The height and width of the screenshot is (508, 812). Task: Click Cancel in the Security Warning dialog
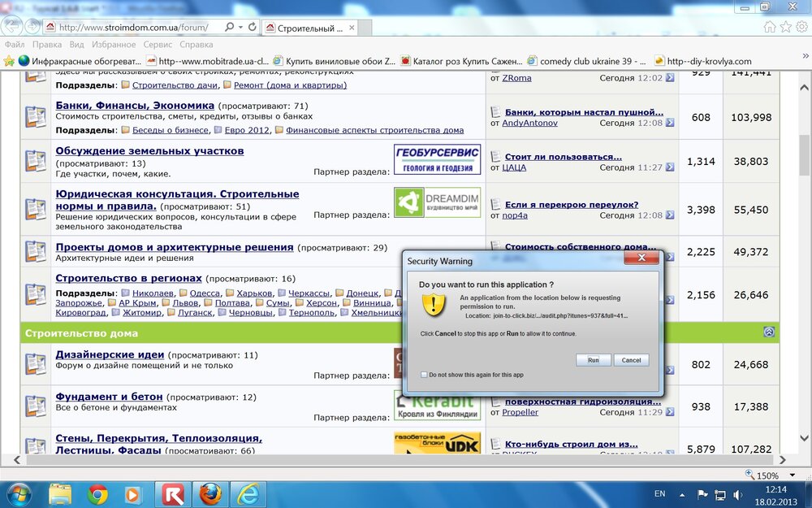point(631,360)
